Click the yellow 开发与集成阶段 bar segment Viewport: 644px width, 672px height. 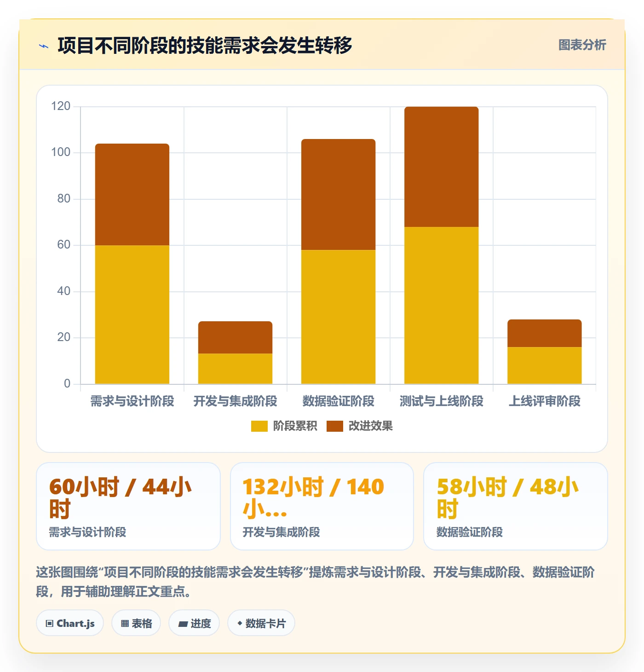coord(235,369)
